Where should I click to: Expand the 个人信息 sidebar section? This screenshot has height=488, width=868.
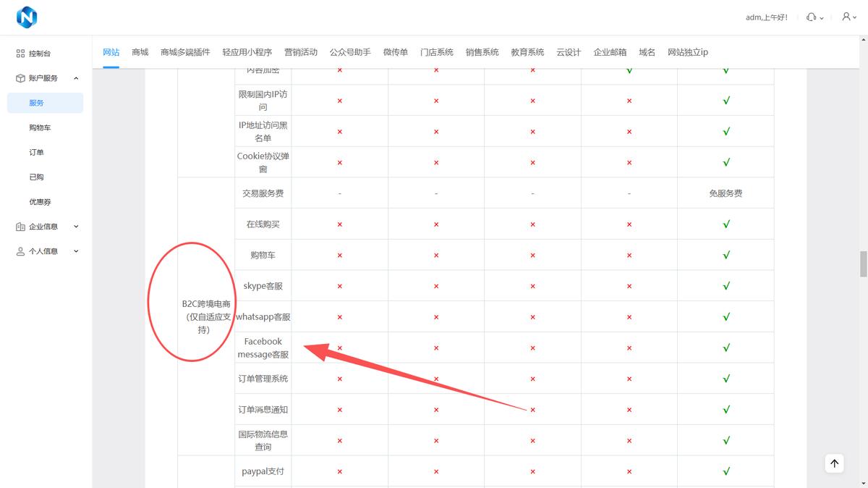[x=76, y=251]
